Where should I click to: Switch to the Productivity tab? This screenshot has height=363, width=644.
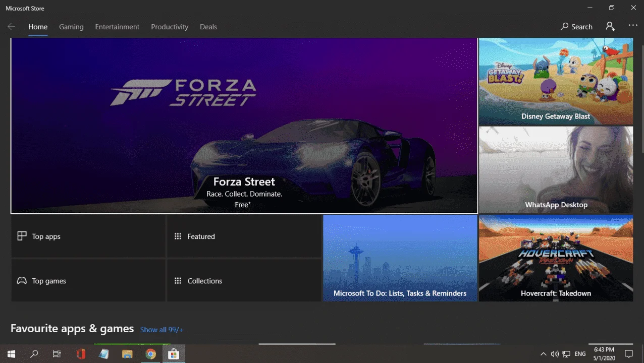[170, 27]
